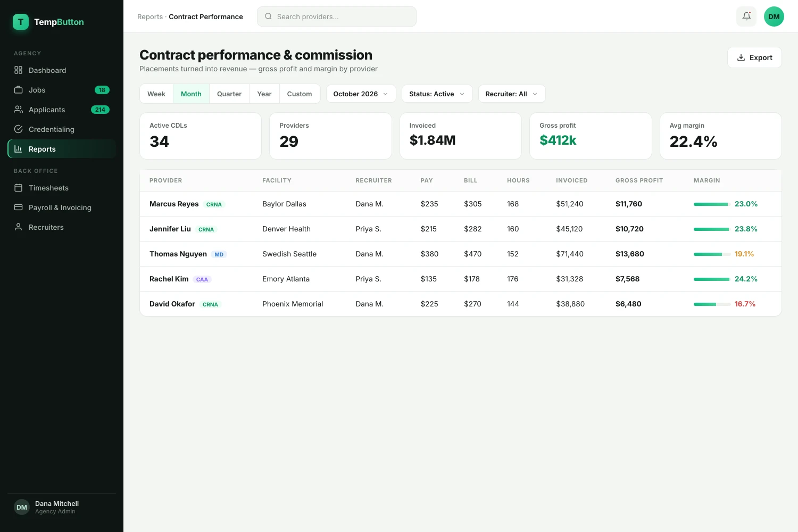Click the Export button

click(x=754, y=57)
